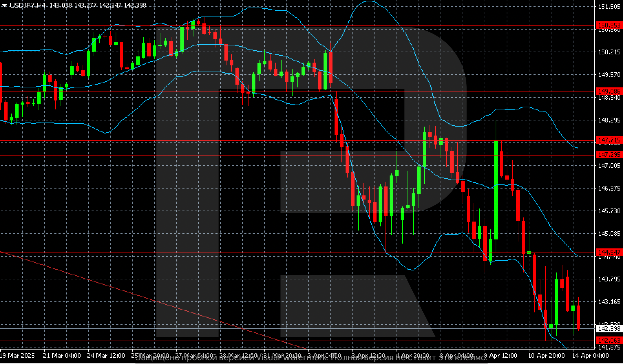Select the 14 Apr 04:00 date label

(x=590, y=355)
